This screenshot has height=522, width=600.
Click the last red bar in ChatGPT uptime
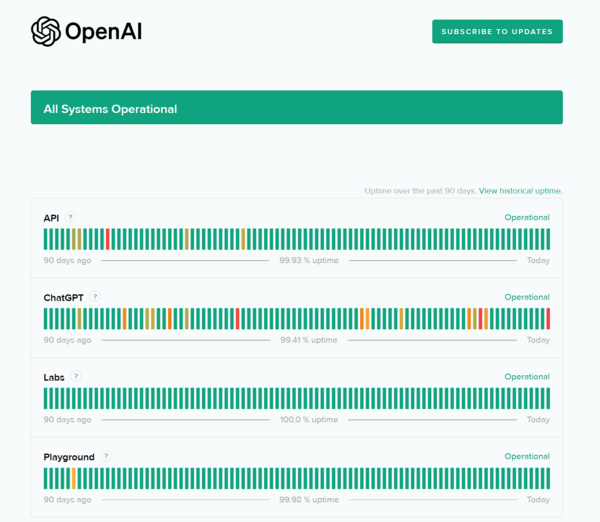(x=548, y=319)
